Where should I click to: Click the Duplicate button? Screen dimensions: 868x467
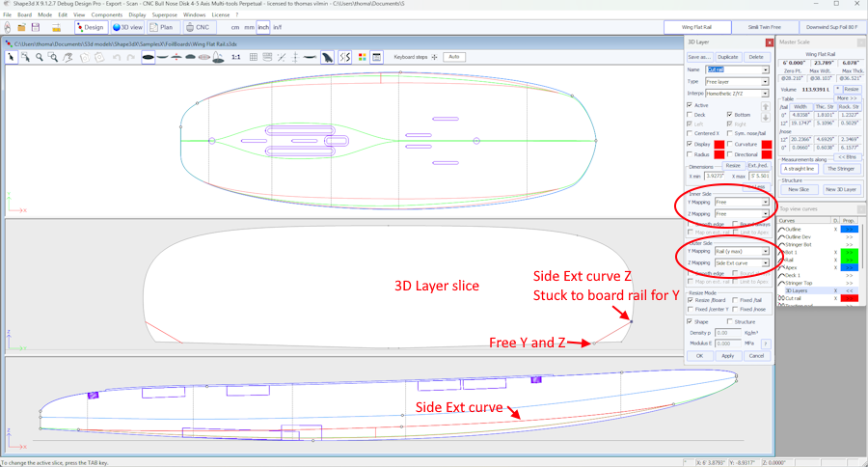[x=728, y=57]
